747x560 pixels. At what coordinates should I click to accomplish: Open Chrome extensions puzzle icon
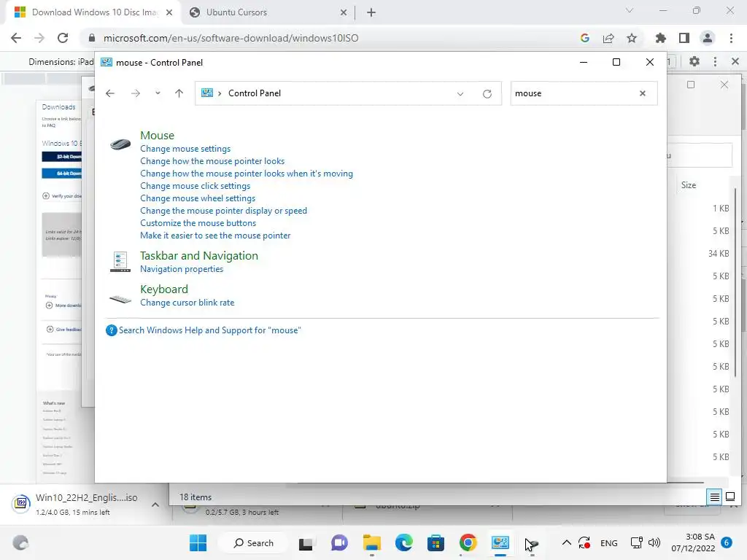pos(660,38)
